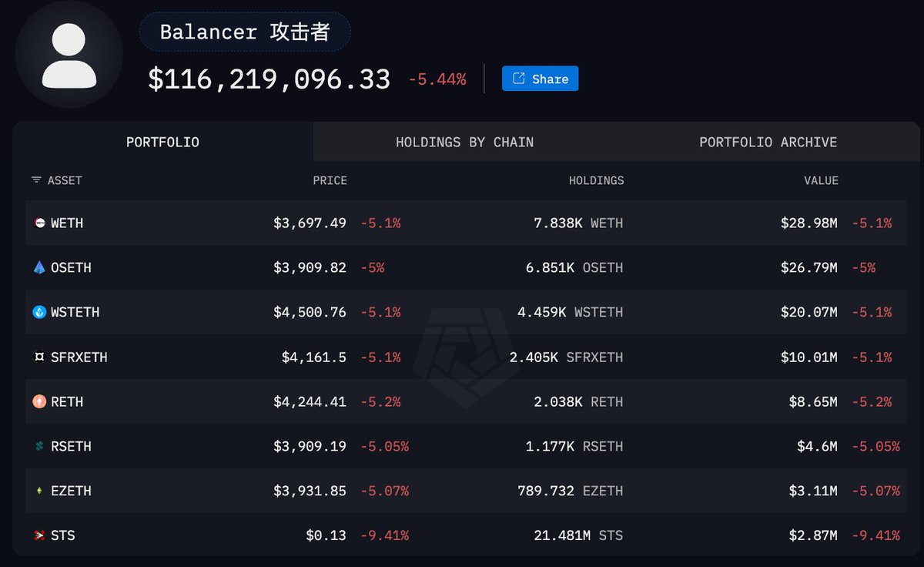924x567 pixels.
Task: Click the STS token icon
Action: pyautogui.click(x=39, y=535)
